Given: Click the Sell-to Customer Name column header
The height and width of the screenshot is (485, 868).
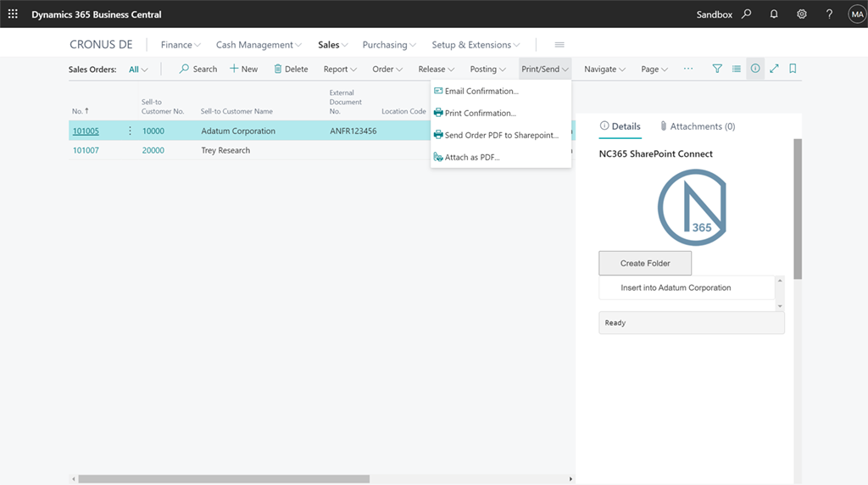Looking at the screenshot, I should pos(236,111).
